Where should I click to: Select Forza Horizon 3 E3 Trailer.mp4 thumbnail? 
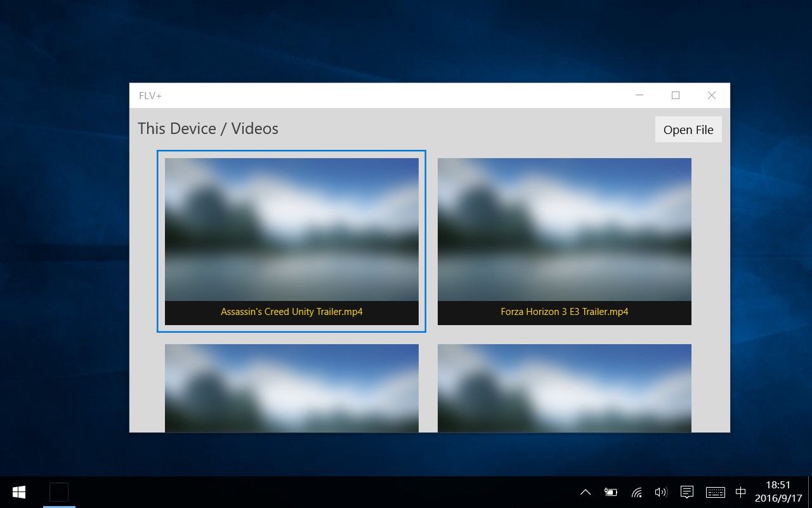click(x=565, y=241)
